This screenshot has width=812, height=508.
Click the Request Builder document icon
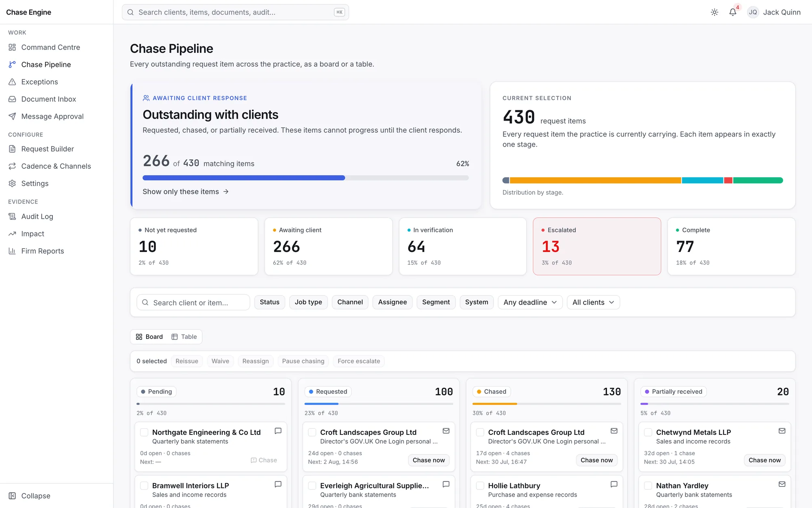tap(12, 149)
